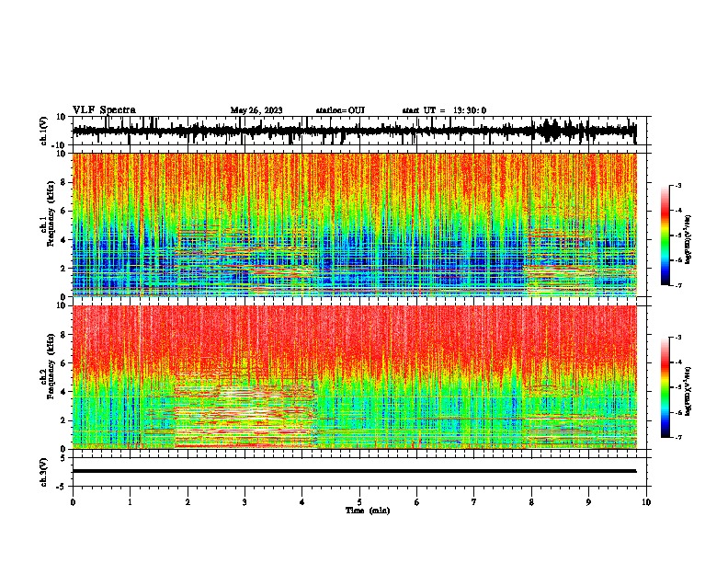728x563 pixels.
Task: Select the "start UT = 13:30:0" text
Action: tap(444, 110)
